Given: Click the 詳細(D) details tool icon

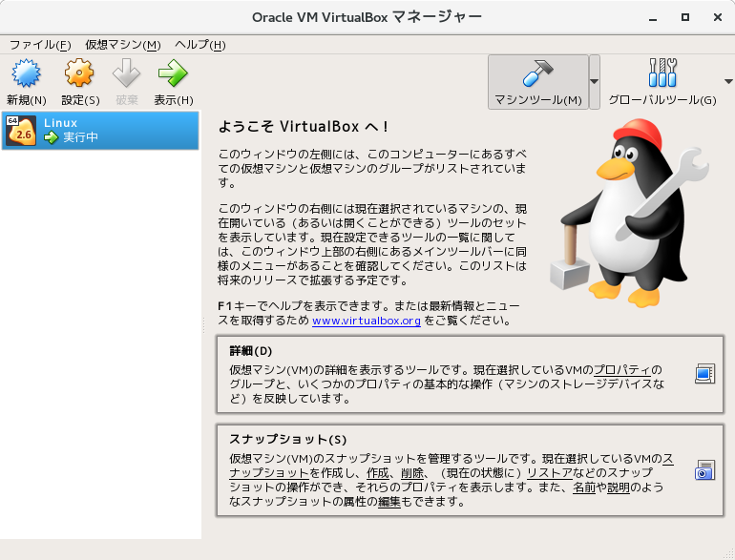Looking at the screenshot, I should (704, 373).
